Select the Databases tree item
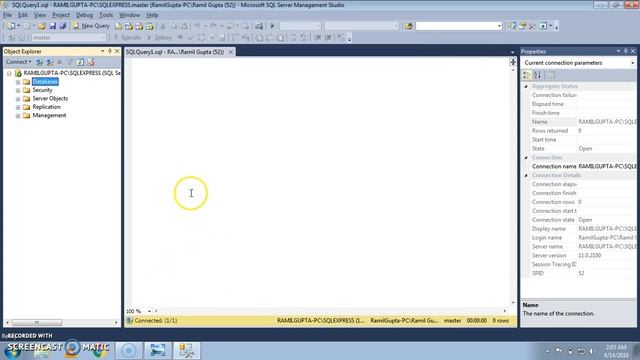The height and width of the screenshot is (360, 640). (45, 82)
